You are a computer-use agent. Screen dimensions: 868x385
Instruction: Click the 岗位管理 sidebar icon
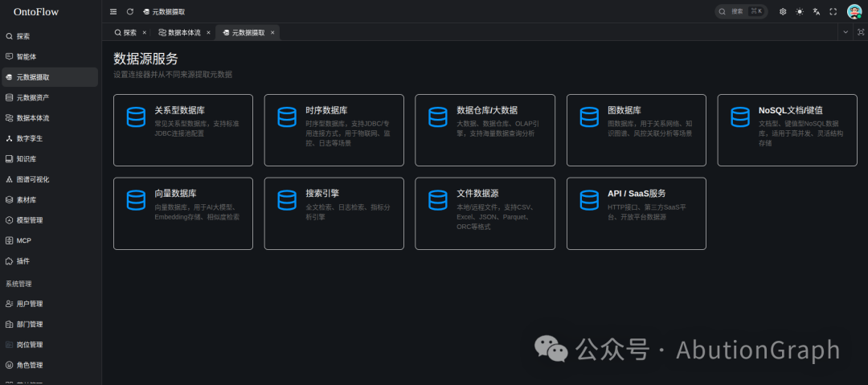click(x=9, y=345)
